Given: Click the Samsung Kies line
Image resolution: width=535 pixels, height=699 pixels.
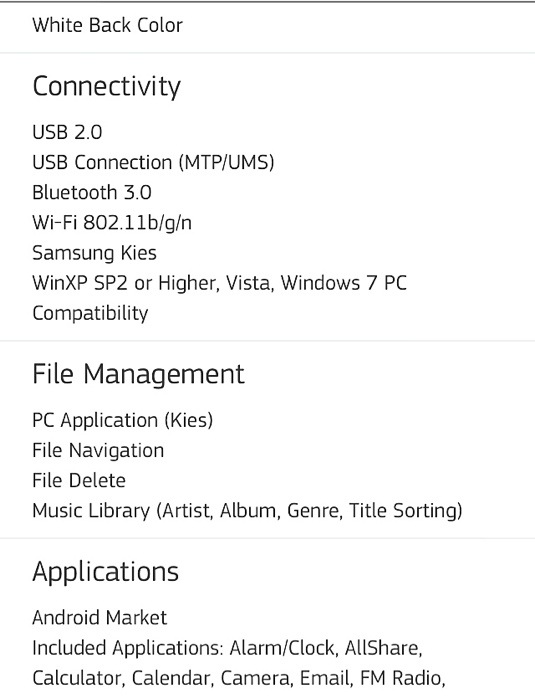Looking at the screenshot, I should coord(95,253).
